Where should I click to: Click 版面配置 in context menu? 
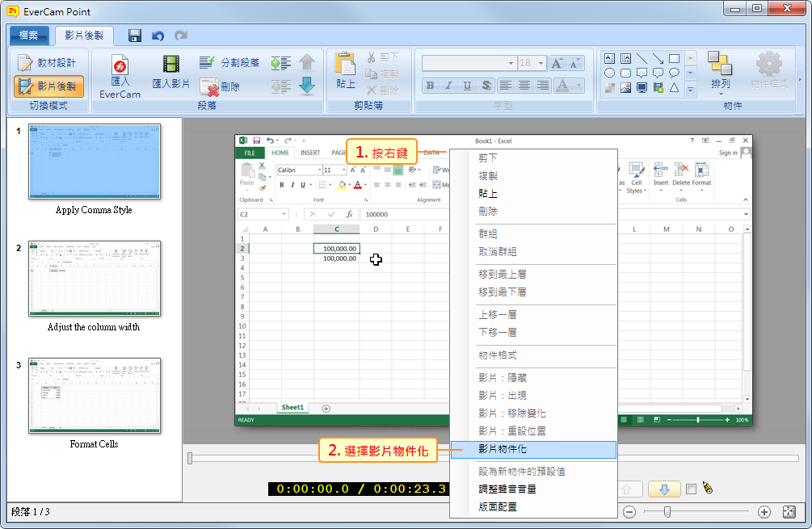(x=498, y=506)
